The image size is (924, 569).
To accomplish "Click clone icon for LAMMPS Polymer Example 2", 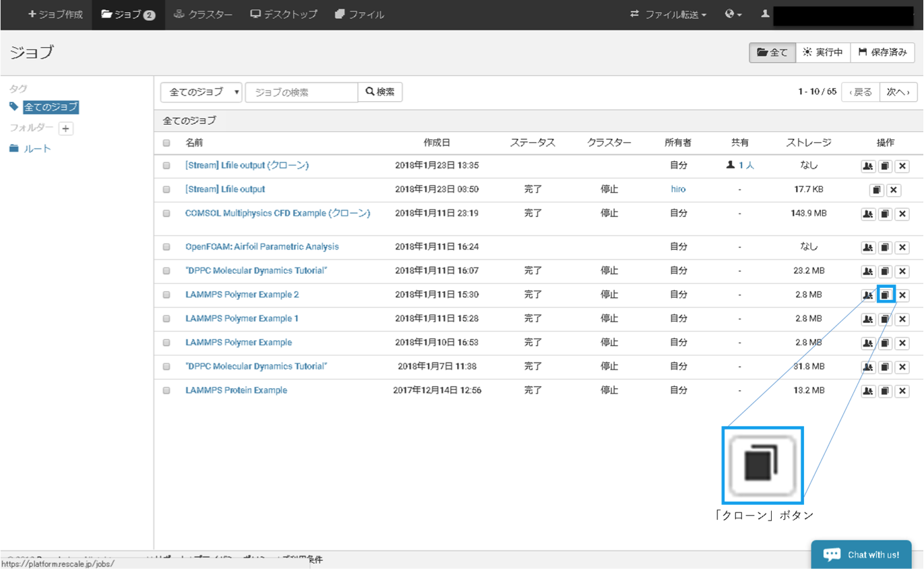I will pyautogui.click(x=885, y=295).
